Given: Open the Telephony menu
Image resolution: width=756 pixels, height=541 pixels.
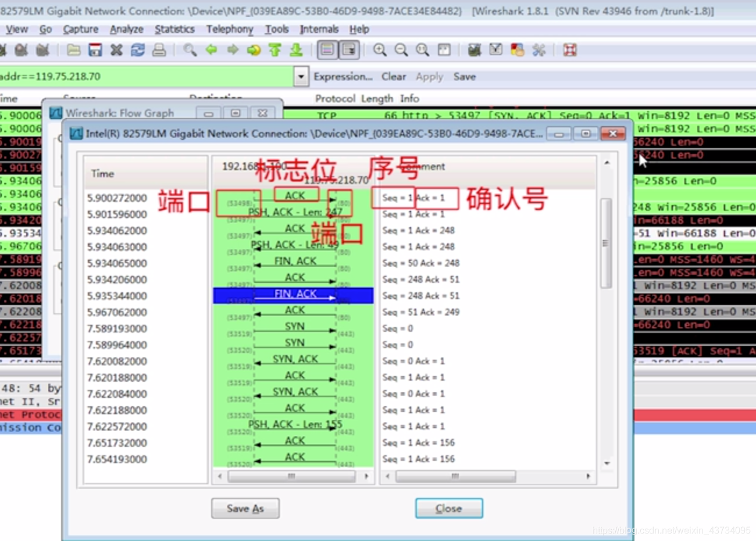Looking at the screenshot, I should pos(230,29).
